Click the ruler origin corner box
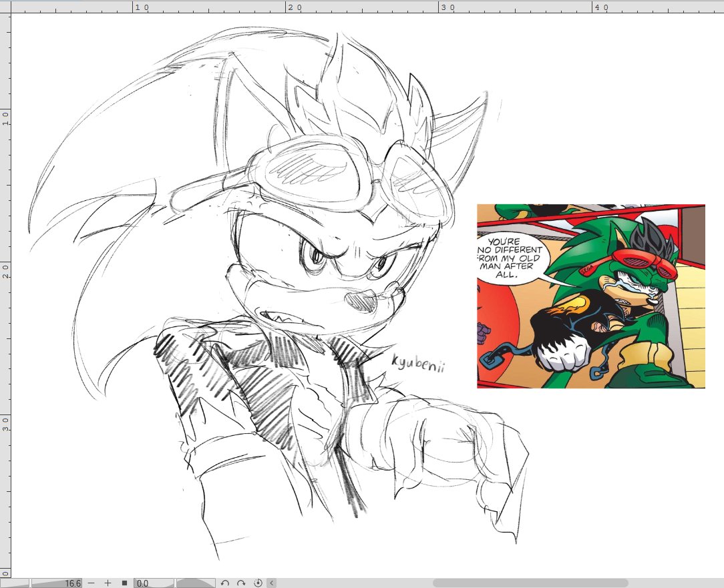The image size is (724, 588). [5, 7]
